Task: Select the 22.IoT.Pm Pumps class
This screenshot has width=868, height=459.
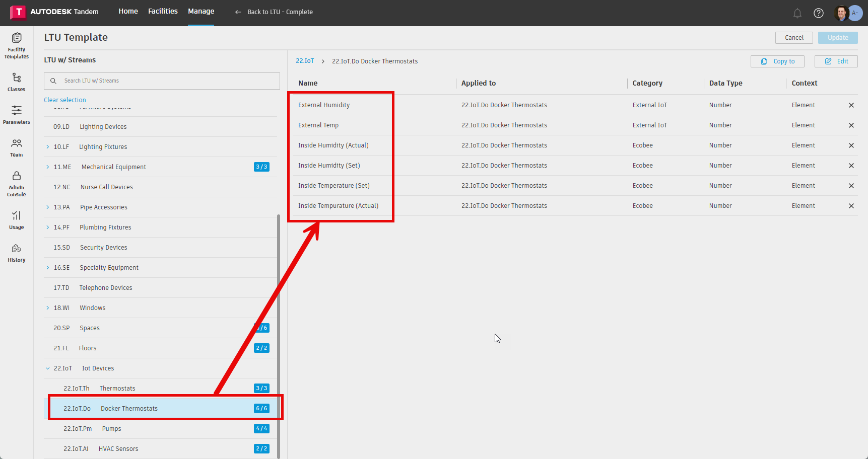Action: (160, 429)
